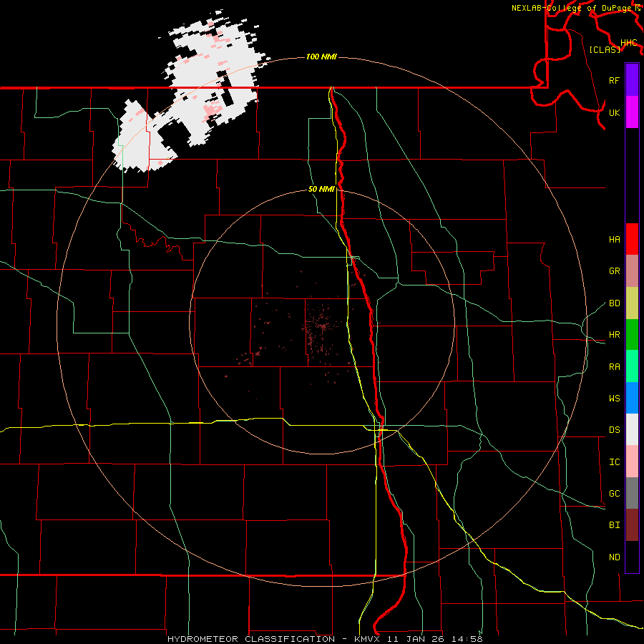The image size is (644, 644).
Task: Click the RF legend label
Action: [x=614, y=80]
